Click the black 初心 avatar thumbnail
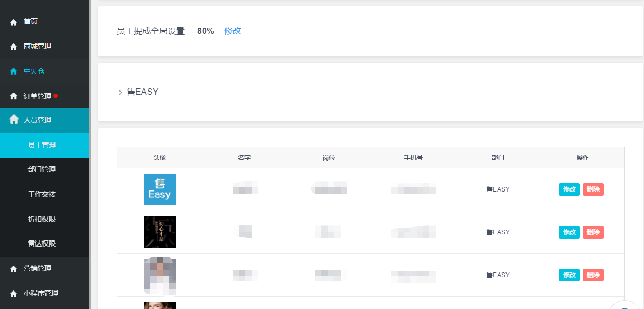This screenshot has width=644, height=309. click(x=160, y=232)
